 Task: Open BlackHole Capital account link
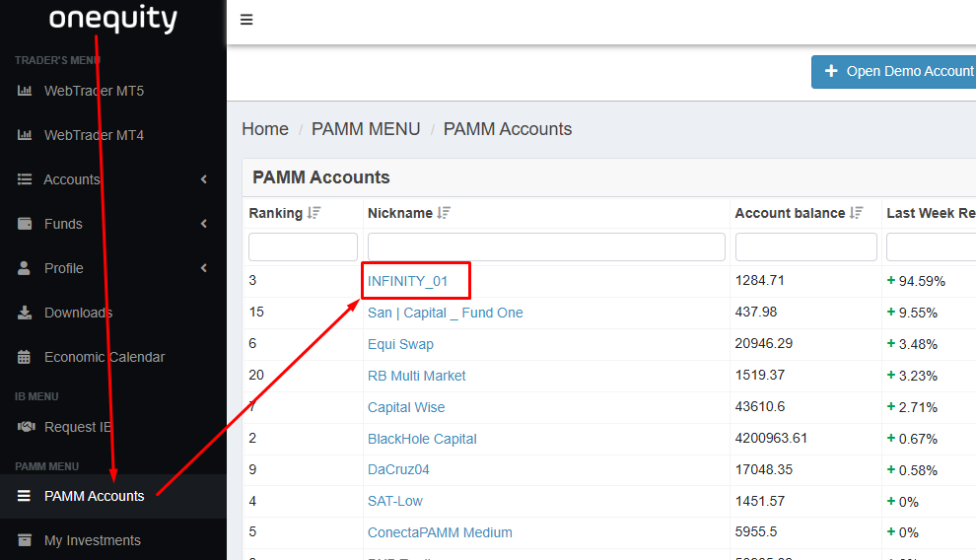tap(422, 439)
